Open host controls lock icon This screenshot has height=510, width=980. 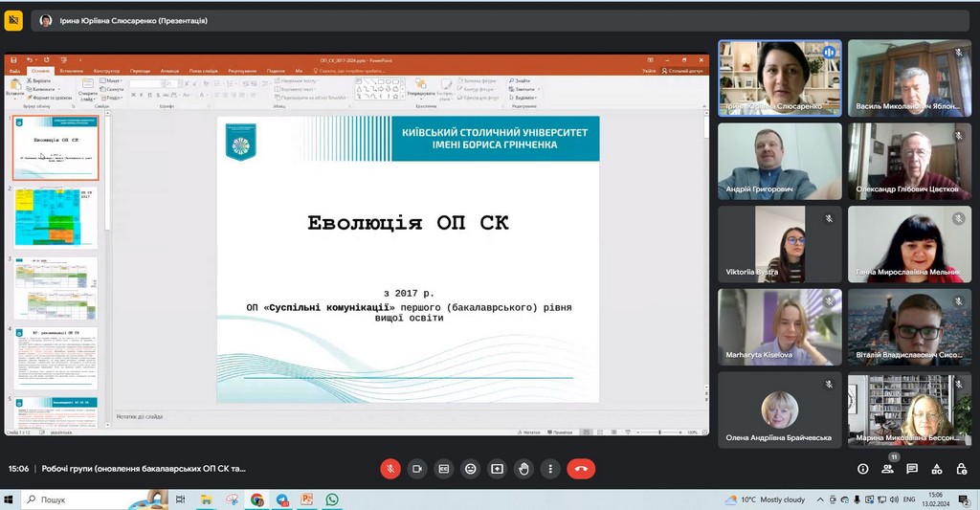(x=961, y=469)
